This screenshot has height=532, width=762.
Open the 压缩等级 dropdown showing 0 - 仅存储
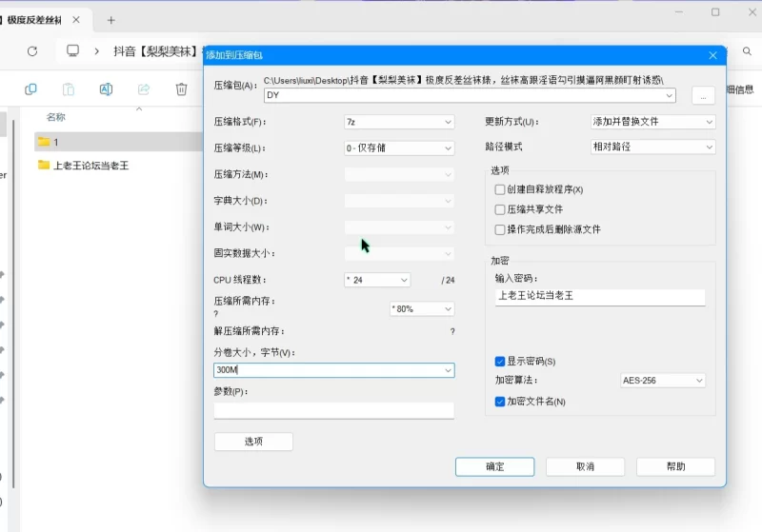(399, 148)
